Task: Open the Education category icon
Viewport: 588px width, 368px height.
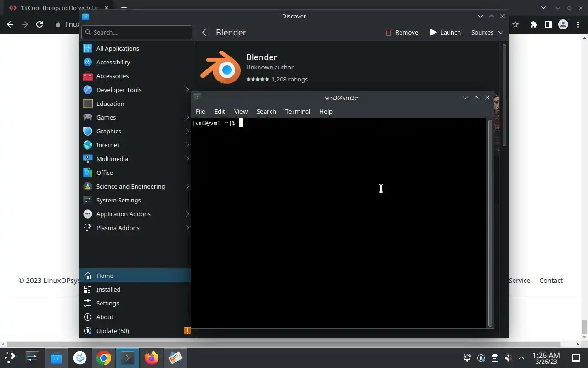Action: 88,103
